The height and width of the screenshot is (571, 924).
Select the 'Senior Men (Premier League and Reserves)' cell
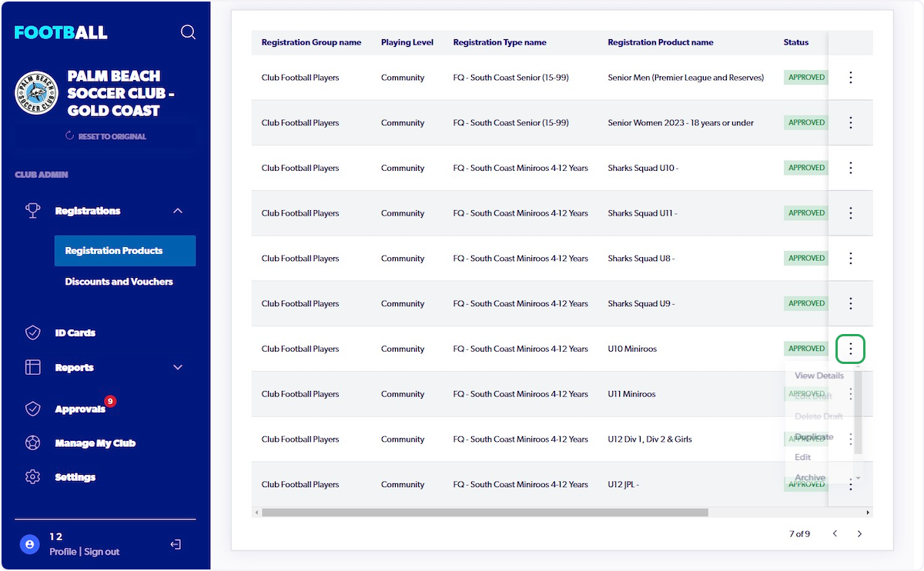685,78
